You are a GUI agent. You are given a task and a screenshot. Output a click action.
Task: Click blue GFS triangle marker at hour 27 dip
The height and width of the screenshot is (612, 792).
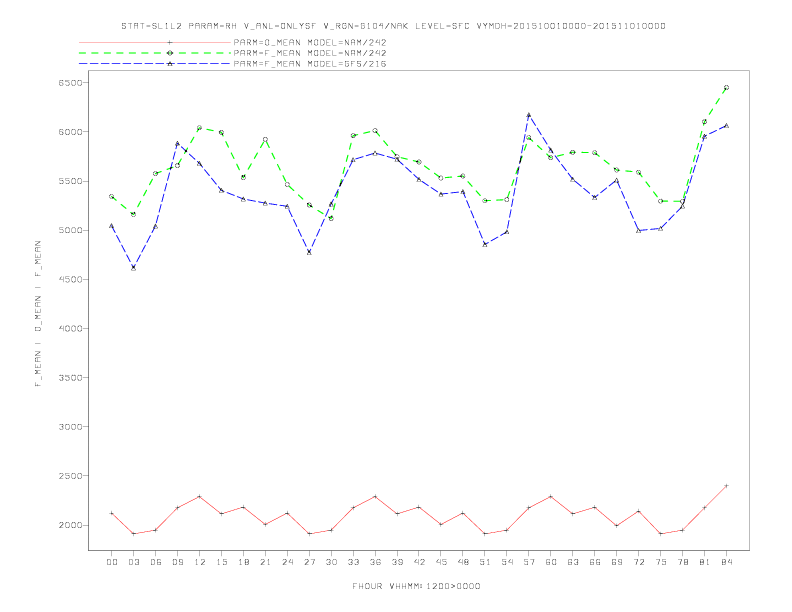coord(309,252)
